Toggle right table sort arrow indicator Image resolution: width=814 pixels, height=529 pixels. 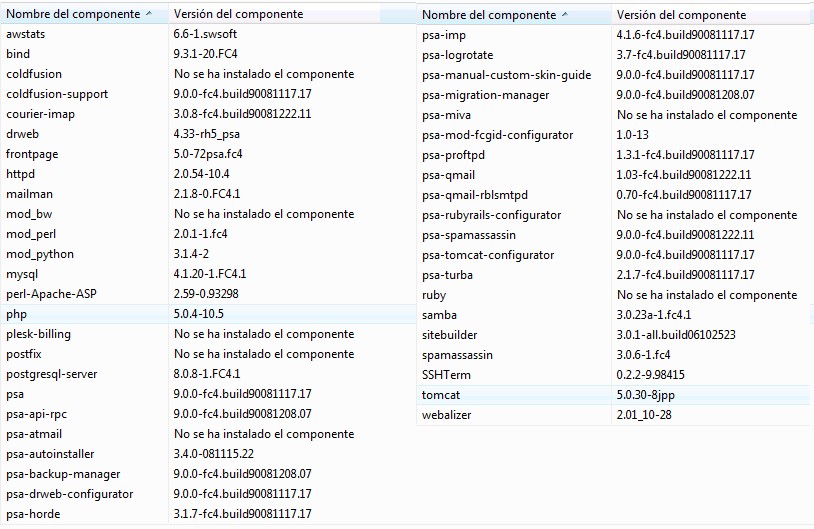pyautogui.click(x=565, y=15)
